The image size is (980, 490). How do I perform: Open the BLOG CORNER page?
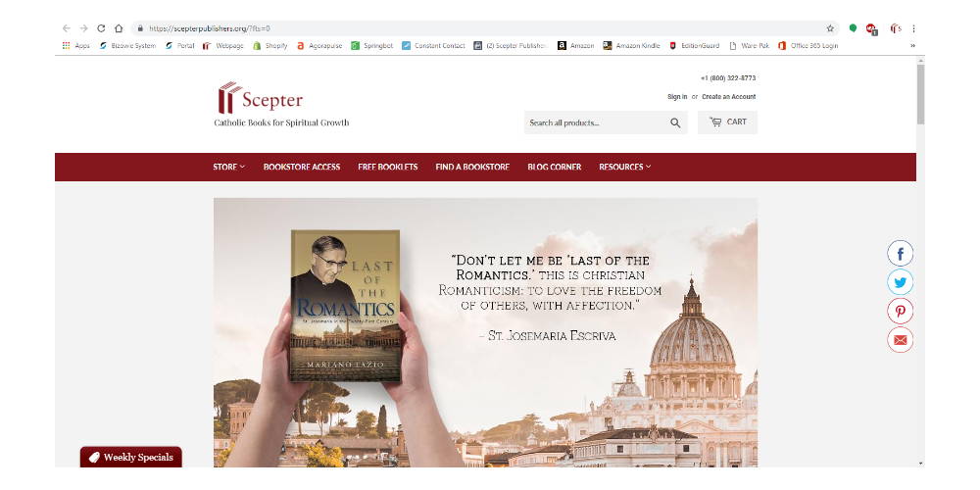pyautogui.click(x=555, y=167)
